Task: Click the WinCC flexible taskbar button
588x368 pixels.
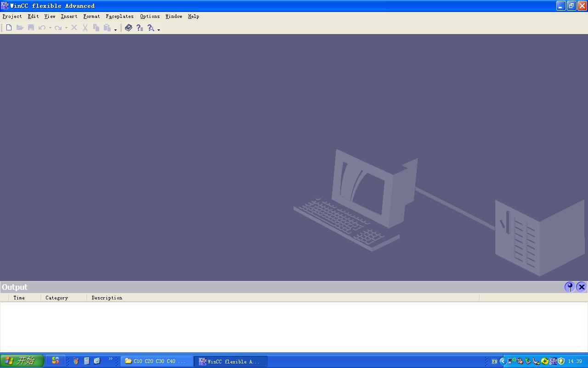Action: [x=231, y=362]
